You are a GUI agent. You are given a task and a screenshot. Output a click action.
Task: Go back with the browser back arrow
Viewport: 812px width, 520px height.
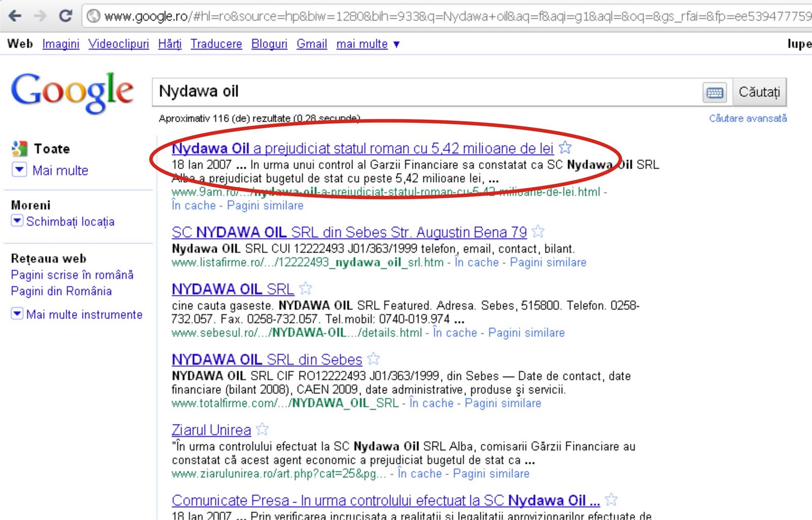(x=15, y=16)
